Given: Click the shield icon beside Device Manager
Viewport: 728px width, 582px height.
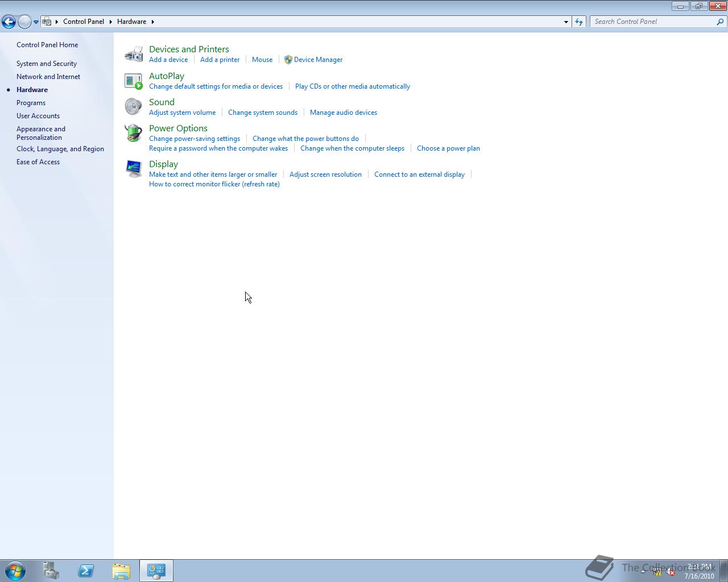Looking at the screenshot, I should [x=288, y=60].
